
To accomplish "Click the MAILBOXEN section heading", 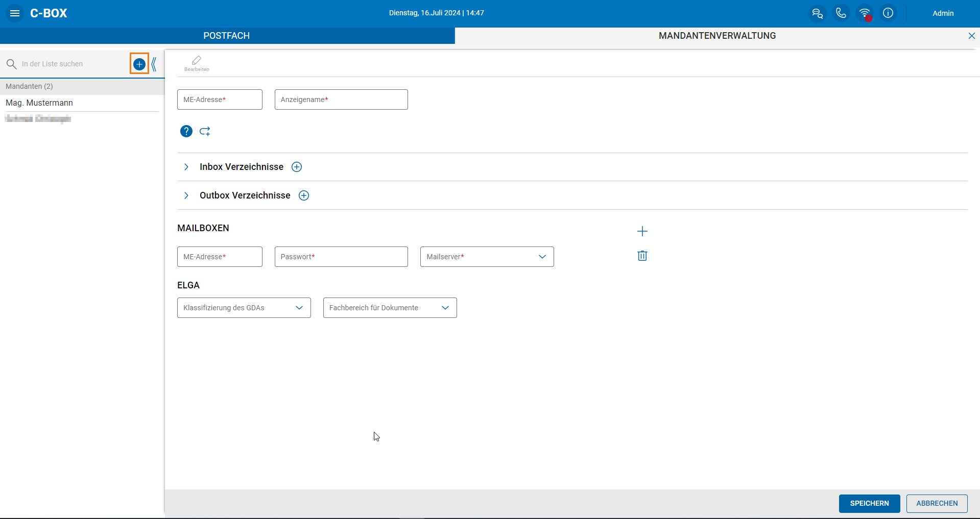I will pyautogui.click(x=203, y=228).
